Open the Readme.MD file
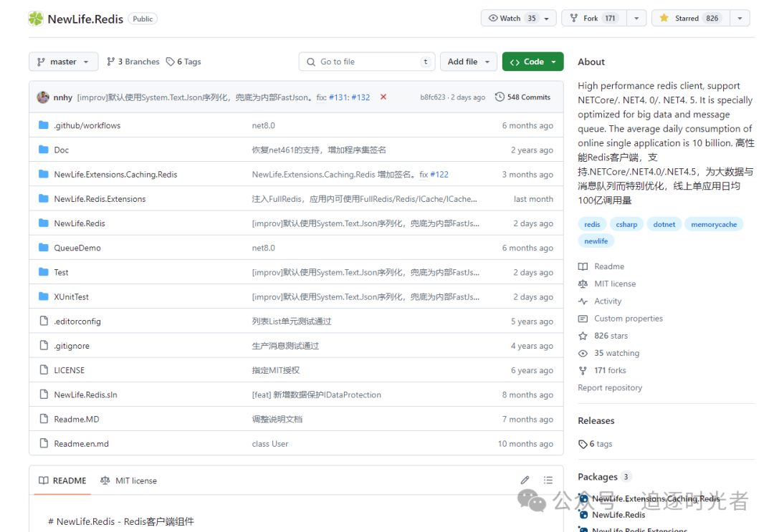Screen dimensions: 774x532 click(x=77, y=419)
